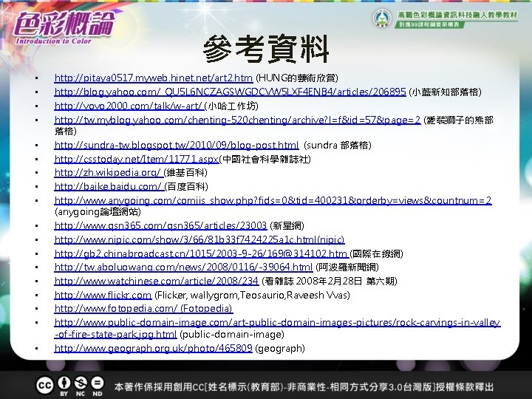Open the baike.baidu.com link

click(109, 187)
